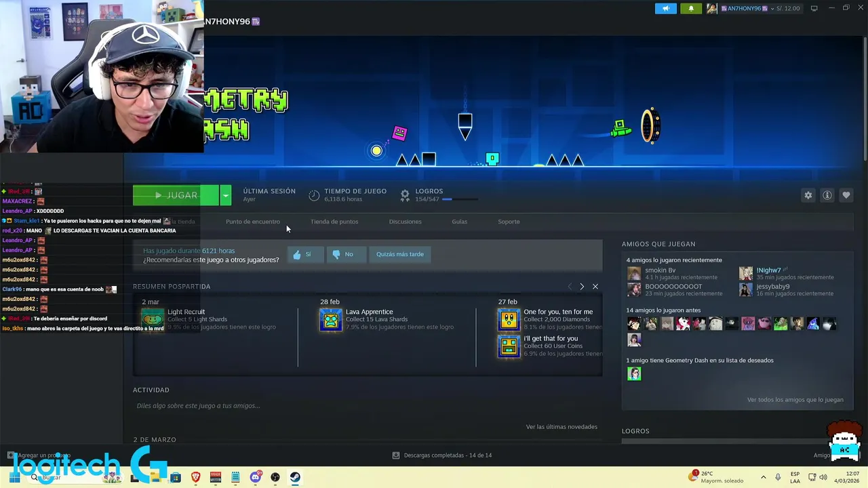
Task: Open the game settings gear icon
Action: point(808,195)
